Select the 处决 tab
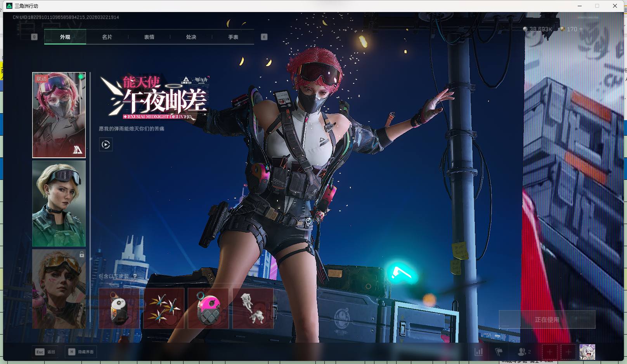 point(191,37)
